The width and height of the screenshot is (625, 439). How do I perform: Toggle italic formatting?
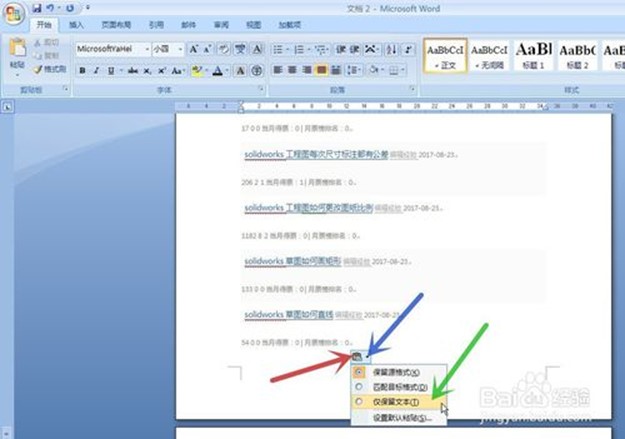click(x=97, y=71)
